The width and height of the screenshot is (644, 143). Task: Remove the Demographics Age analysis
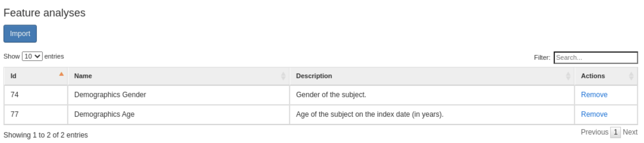594,114
